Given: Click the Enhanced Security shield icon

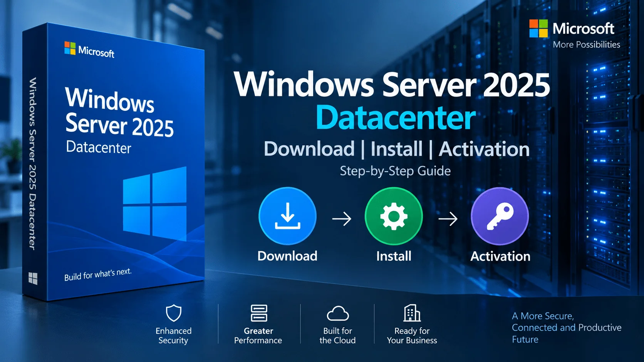Looking at the screenshot, I should 173,313.
